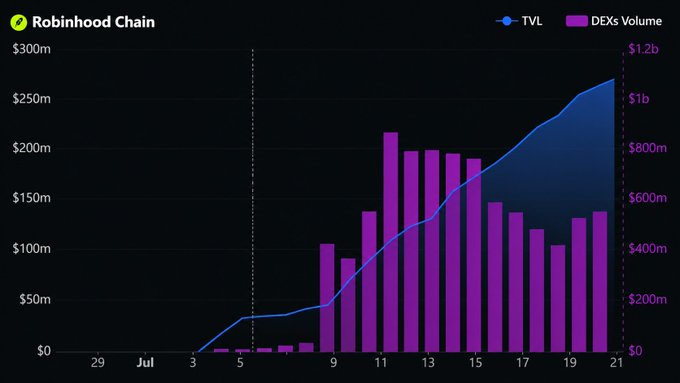Click the $1b right axis label

[x=639, y=99]
